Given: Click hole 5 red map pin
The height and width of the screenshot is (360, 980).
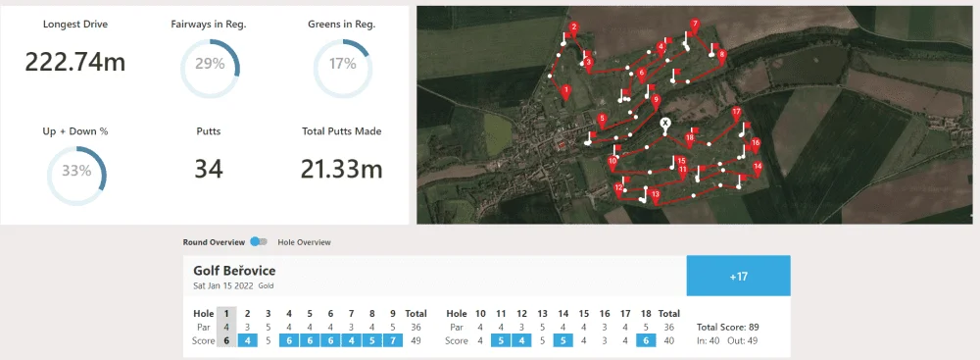Looking at the screenshot, I should (x=602, y=121).
